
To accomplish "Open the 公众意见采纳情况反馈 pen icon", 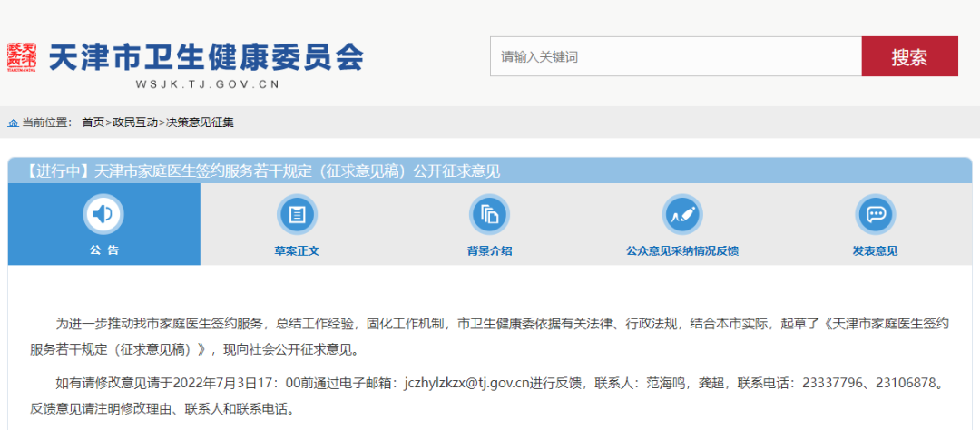I will click(682, 215).
